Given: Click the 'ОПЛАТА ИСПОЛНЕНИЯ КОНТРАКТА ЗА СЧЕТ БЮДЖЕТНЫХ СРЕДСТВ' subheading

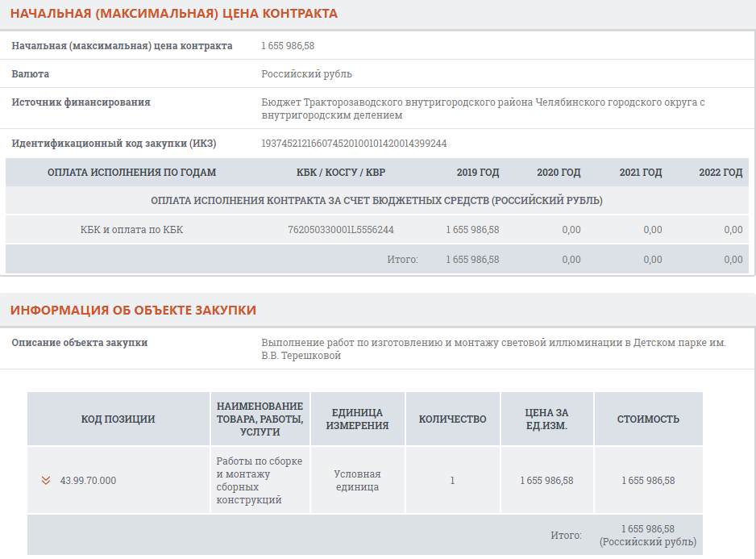Looking at the screenshot, I should click(x=376, y=200).
